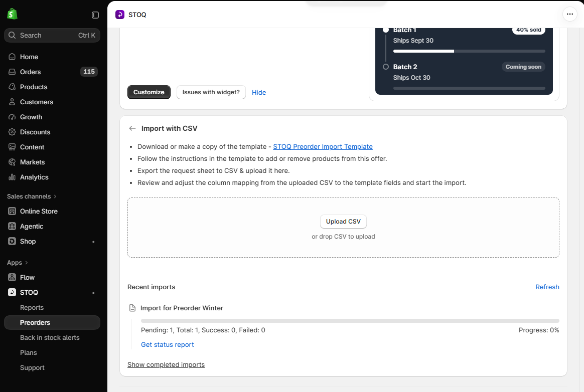
Task: Click the Search field in sidebar
Action: (52, 36)
